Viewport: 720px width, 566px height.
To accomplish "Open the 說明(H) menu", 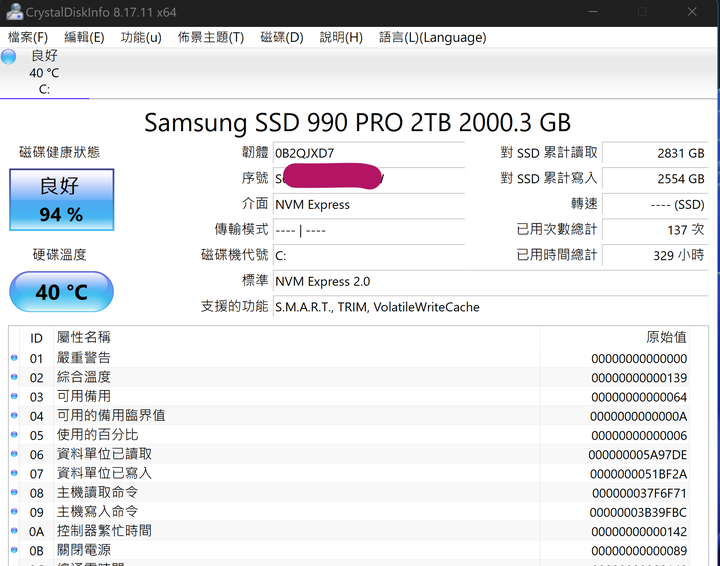I will [341, 37].
